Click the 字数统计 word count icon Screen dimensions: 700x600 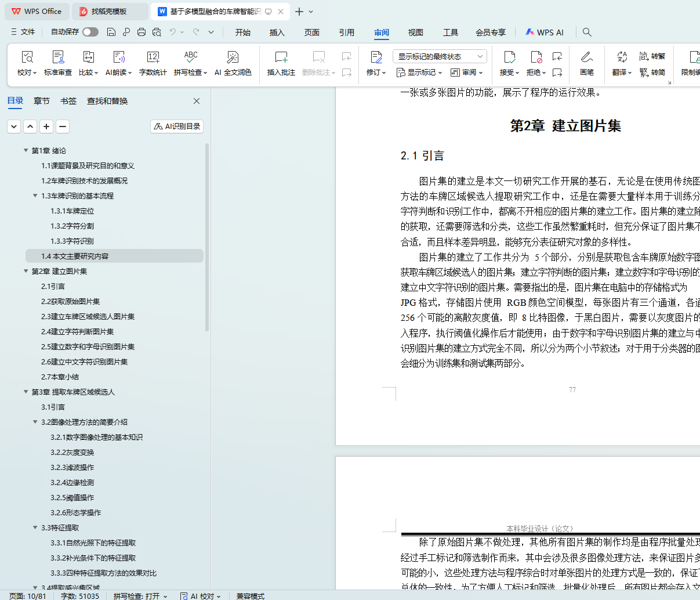[153, 58]
